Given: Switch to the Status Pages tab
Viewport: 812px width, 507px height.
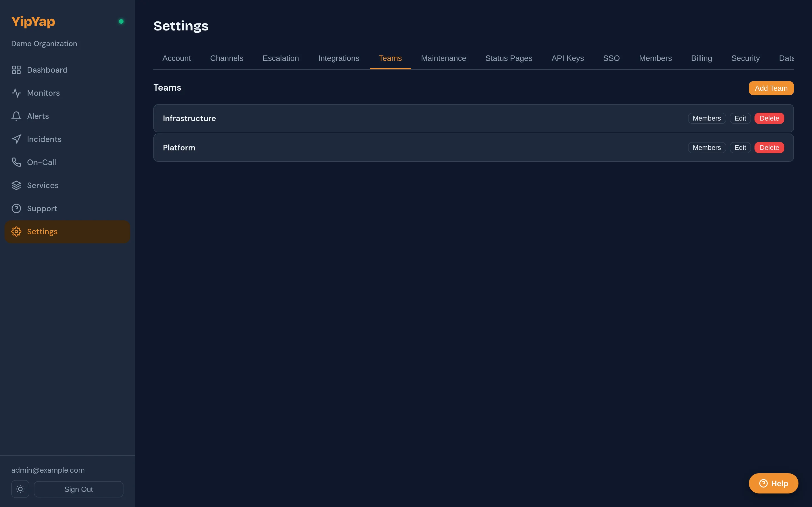Looking at the screenshot, I should point(508,58).
